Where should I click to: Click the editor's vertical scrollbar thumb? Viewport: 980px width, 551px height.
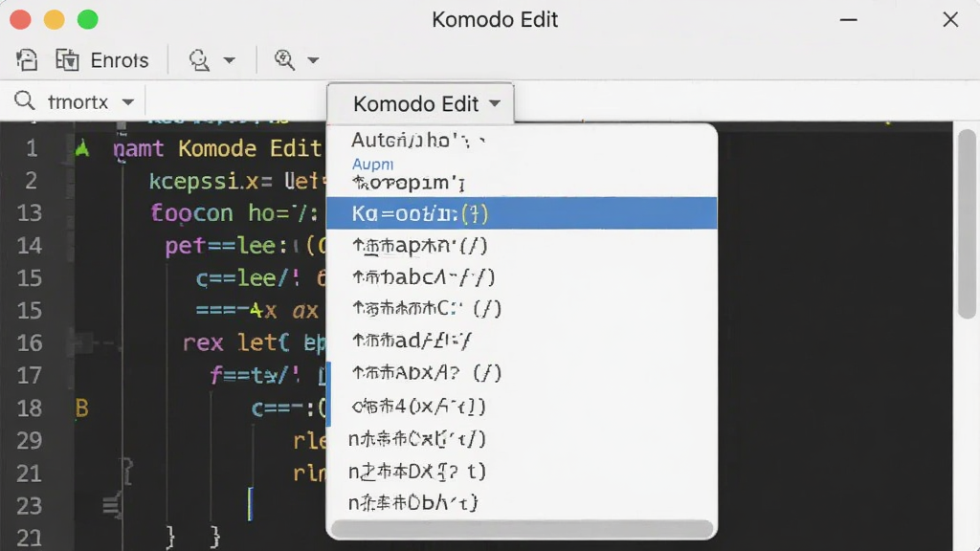(x=967, y=224)
